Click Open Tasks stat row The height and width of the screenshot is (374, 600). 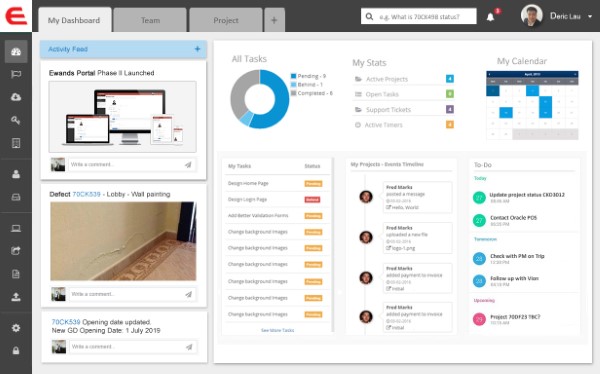point(403,94)
